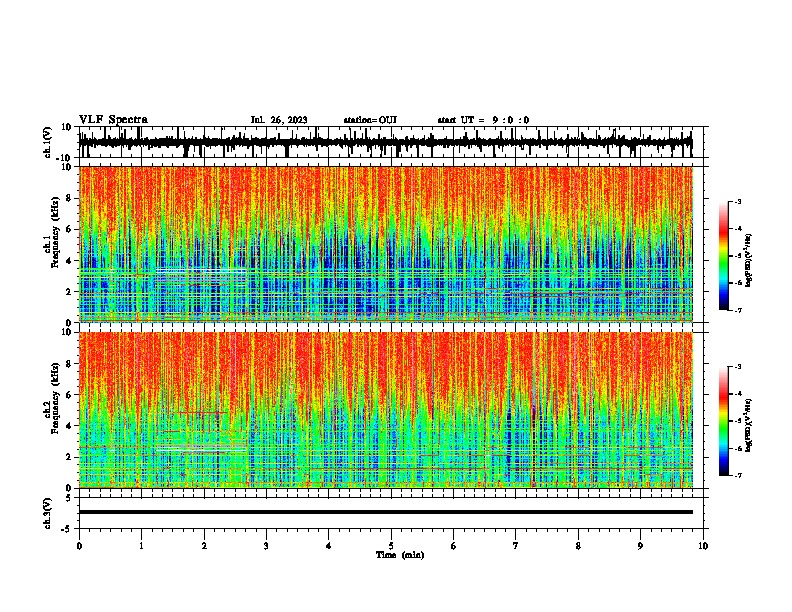Click the "ch.3(V)" axis label
The width and height of the screenshot is (792, 612).
tap(48, 513)
